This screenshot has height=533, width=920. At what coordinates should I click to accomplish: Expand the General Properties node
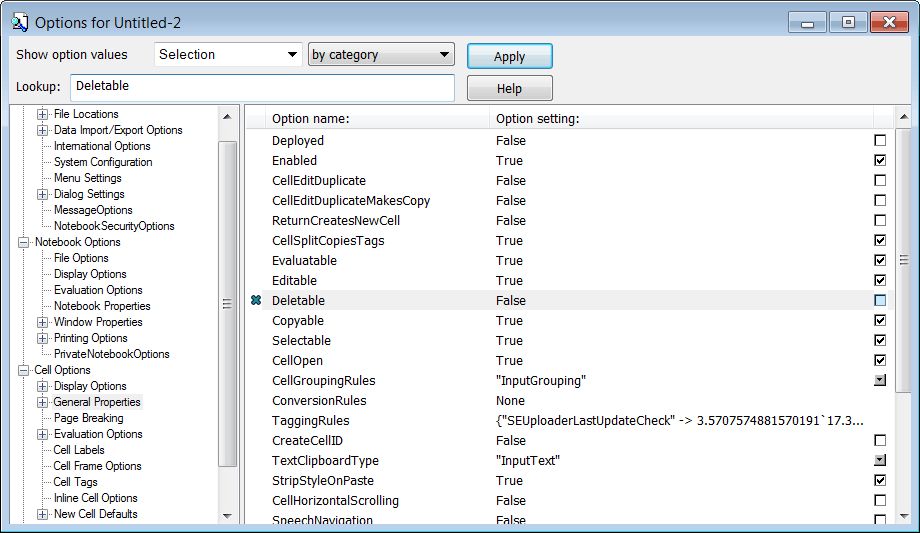click(x=42, y=402)
